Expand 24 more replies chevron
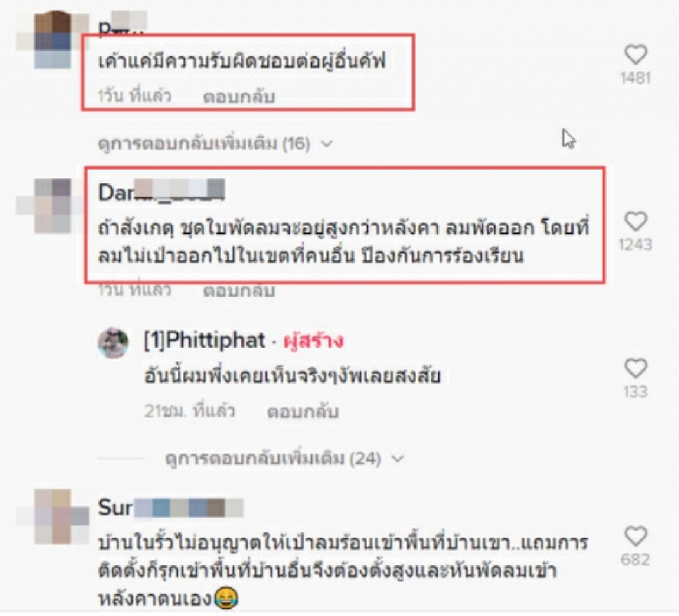Screen dimensions: 679x616 (397, 458)
